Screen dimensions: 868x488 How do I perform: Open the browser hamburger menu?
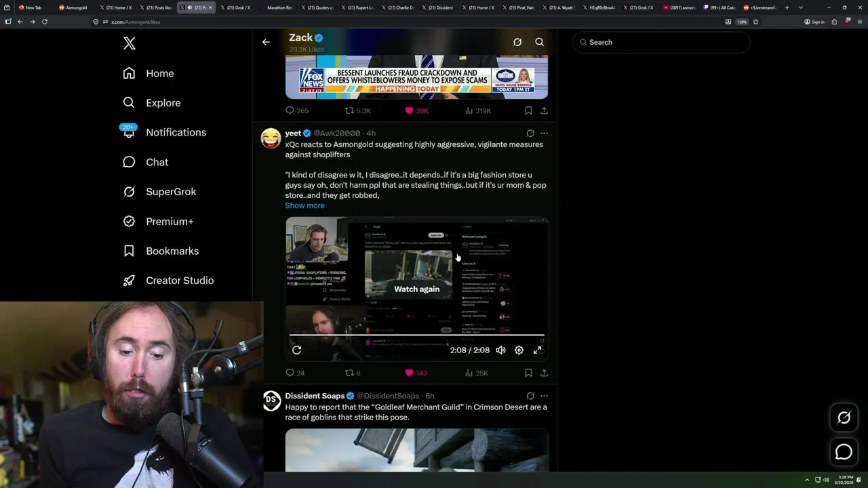859,22
